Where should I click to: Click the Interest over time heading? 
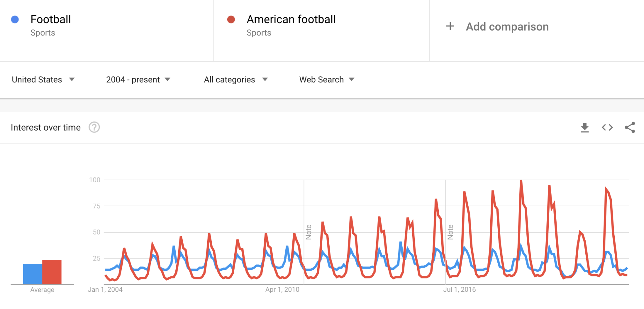[x=46, y=127]
